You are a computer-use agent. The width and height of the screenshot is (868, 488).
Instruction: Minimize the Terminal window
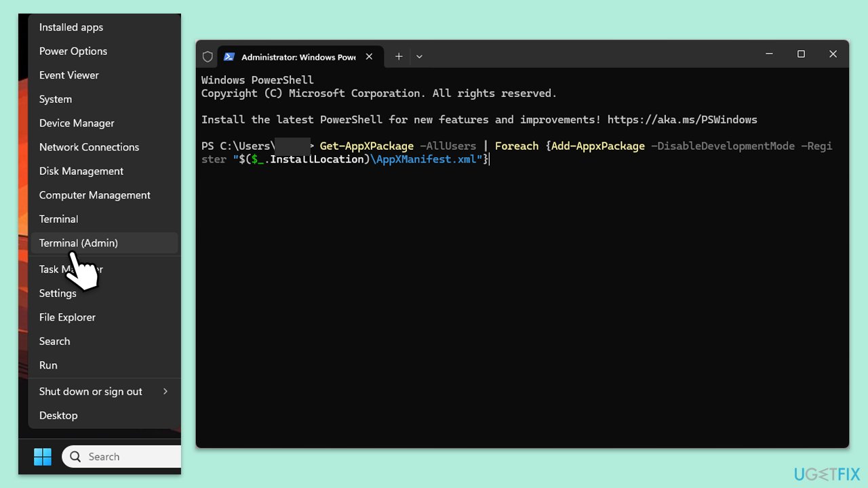point(770,54)
